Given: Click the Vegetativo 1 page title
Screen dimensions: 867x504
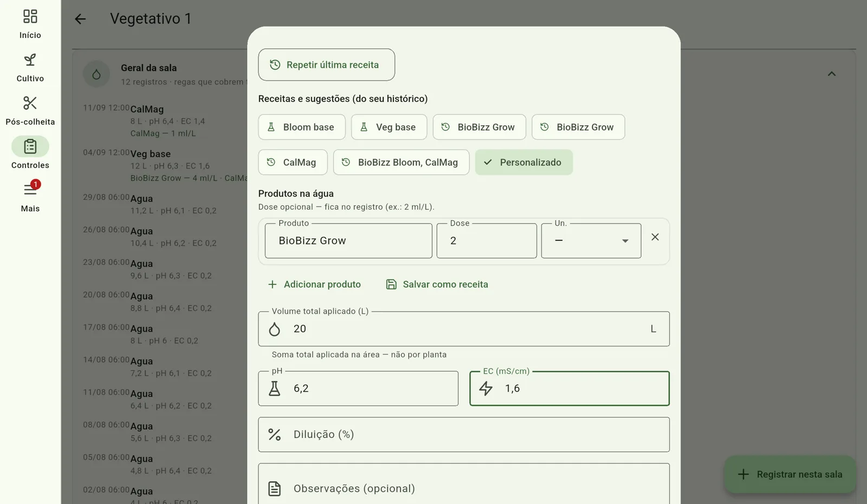Looking at the screenshot, I should point(151,18).
